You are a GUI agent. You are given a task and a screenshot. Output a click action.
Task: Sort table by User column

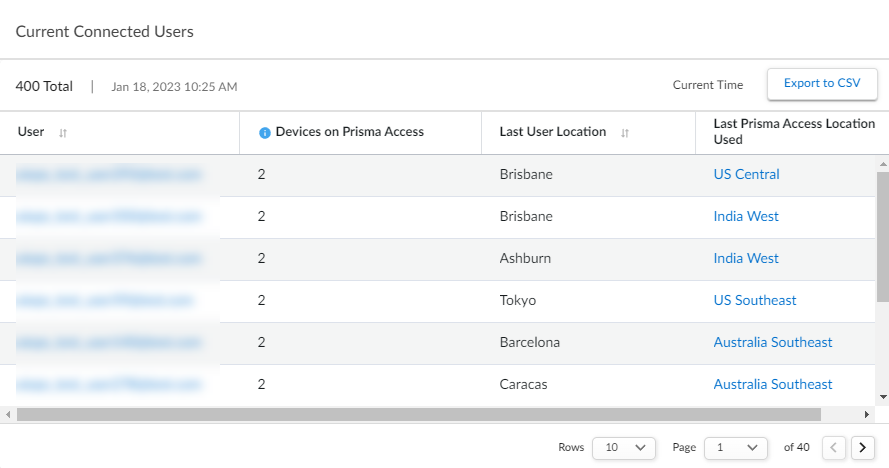(x=63, y=133)
